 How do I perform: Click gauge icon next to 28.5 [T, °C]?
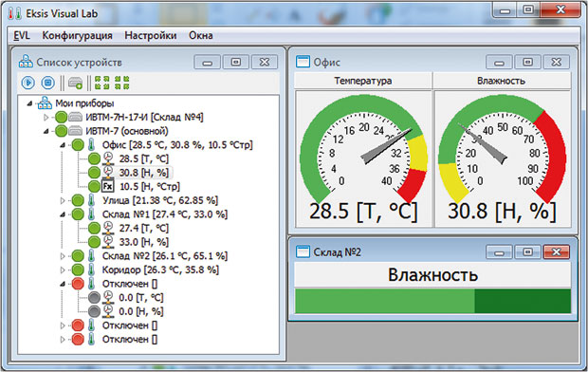pos(108,158)
